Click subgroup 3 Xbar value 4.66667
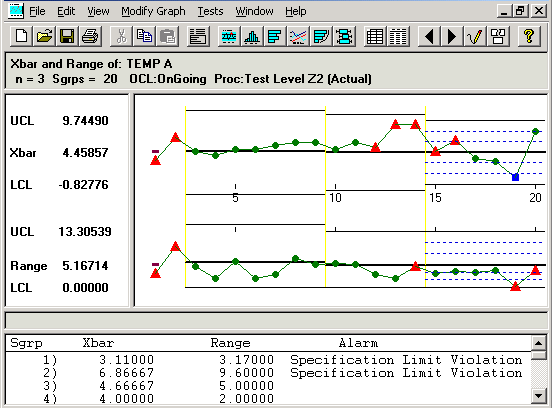This screenshot has width=552, height=408. [127, 386]
